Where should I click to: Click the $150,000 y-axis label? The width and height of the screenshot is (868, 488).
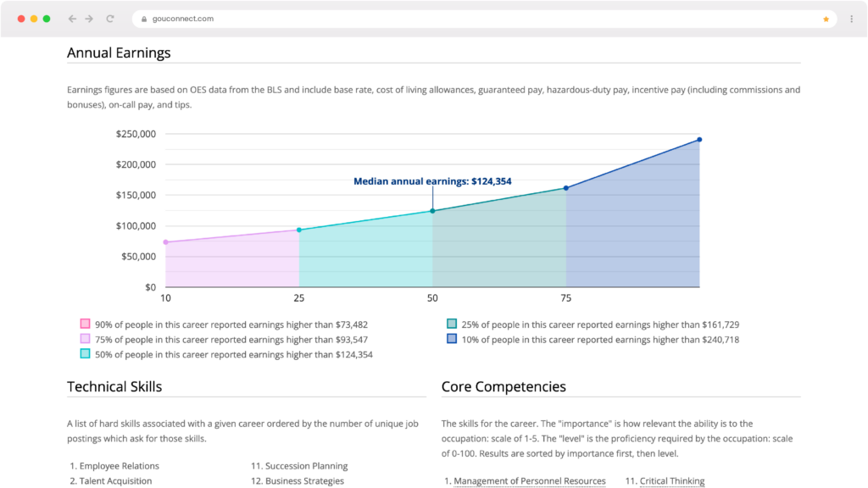click(136, 195)
